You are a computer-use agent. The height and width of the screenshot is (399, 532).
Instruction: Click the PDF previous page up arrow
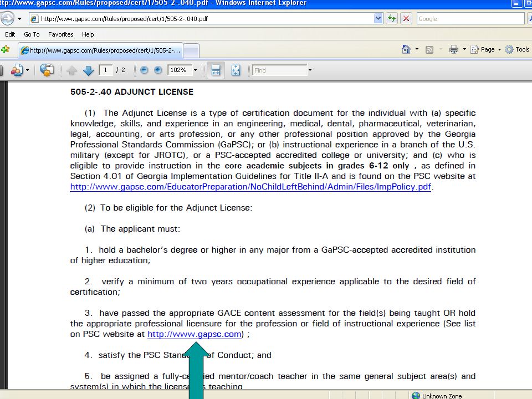click(x=71, y=70)
